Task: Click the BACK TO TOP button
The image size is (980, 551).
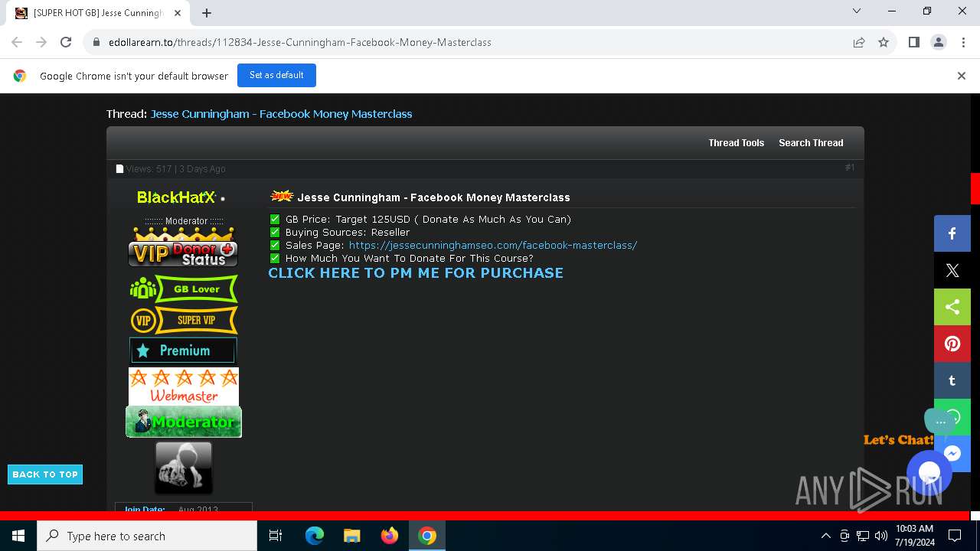Action: pyautogui.click(x=45, y=474)
